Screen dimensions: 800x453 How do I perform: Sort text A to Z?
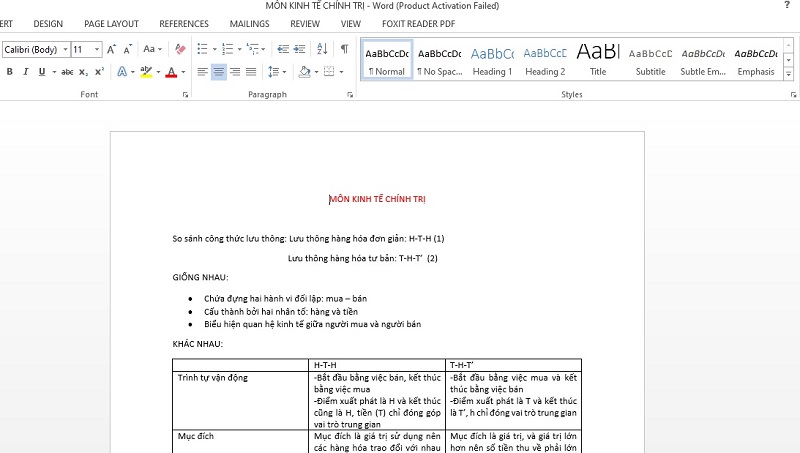coord(322,49)
